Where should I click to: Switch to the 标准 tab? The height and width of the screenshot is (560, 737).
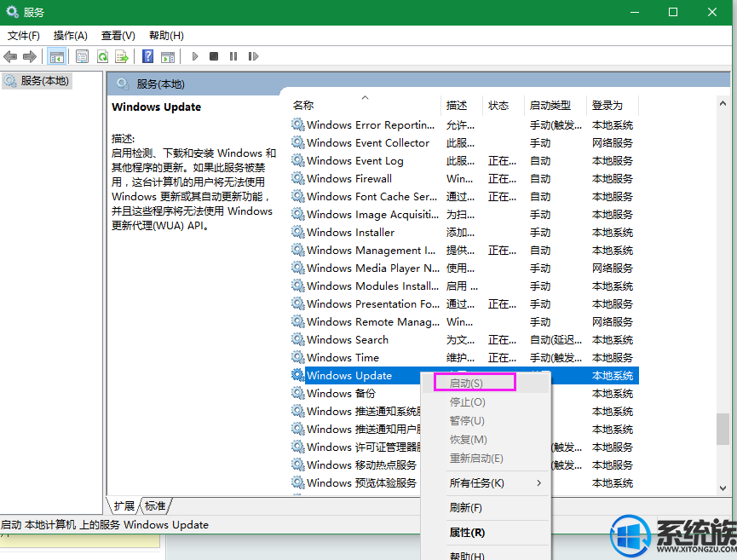tap(155, 506)
